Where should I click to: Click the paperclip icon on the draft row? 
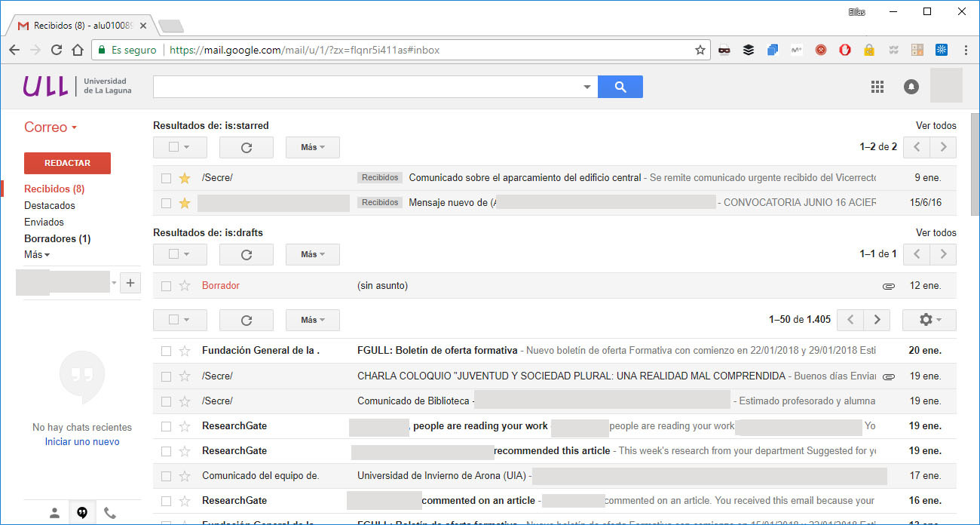click(889, 285)
